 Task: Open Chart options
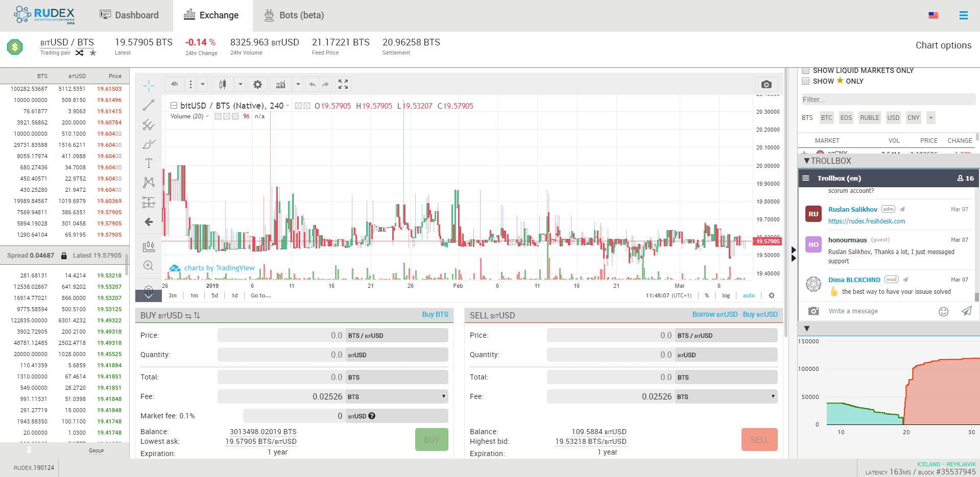pyautogui.click(x=943, y=45)
